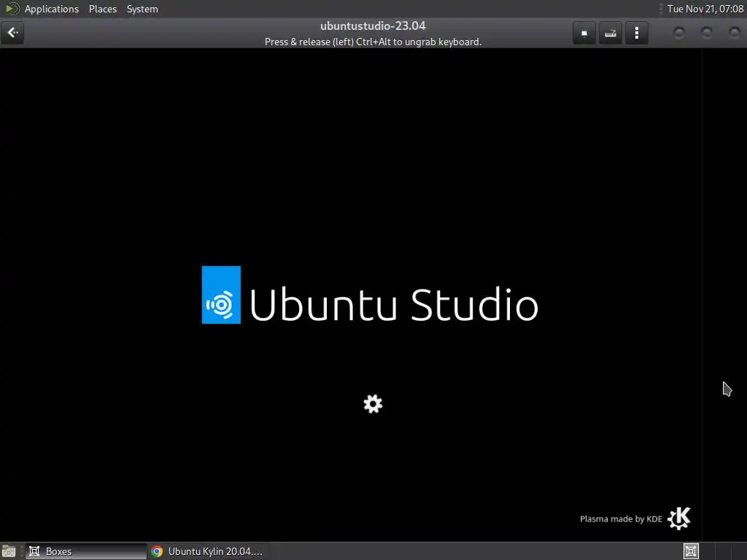Open the System menu
747x560 pixels.
click(x=142, y=9)
